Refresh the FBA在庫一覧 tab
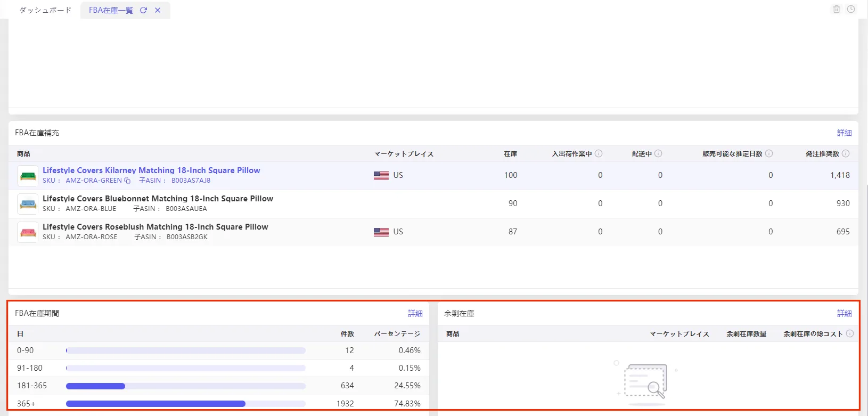Screen dimensions: 868x416 [x=143, y=10]
